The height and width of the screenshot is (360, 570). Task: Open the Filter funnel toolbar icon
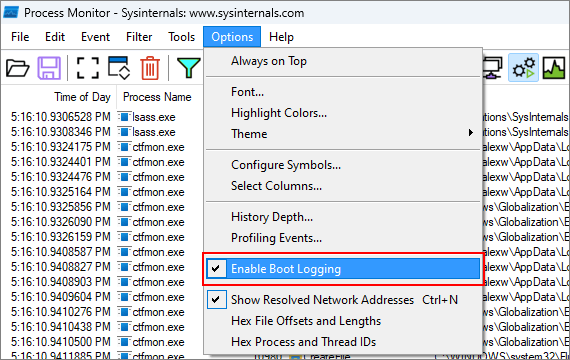(188, 68)
